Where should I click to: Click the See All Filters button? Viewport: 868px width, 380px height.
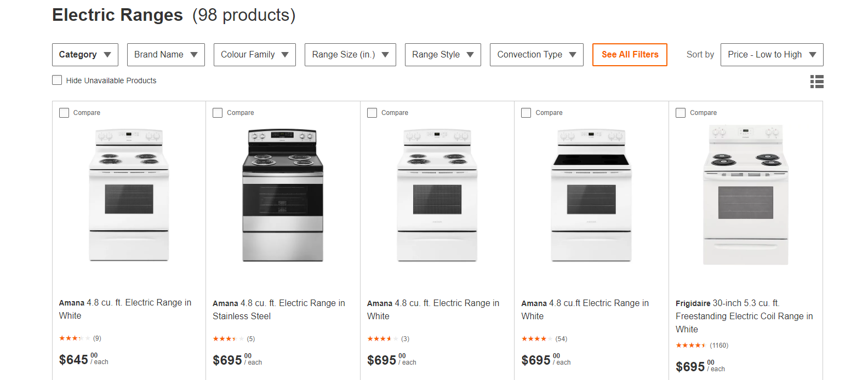[x=630, y=55]
